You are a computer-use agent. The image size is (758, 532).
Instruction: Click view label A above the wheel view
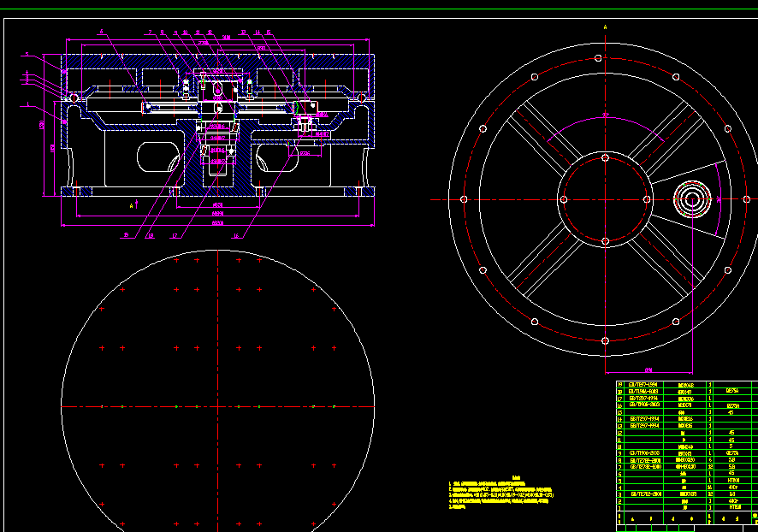tap(605, 27)
